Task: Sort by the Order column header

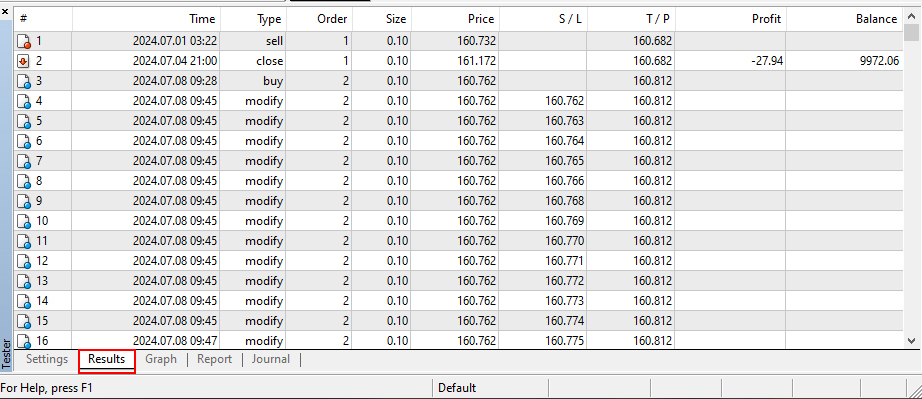Action: pos(319,19)
